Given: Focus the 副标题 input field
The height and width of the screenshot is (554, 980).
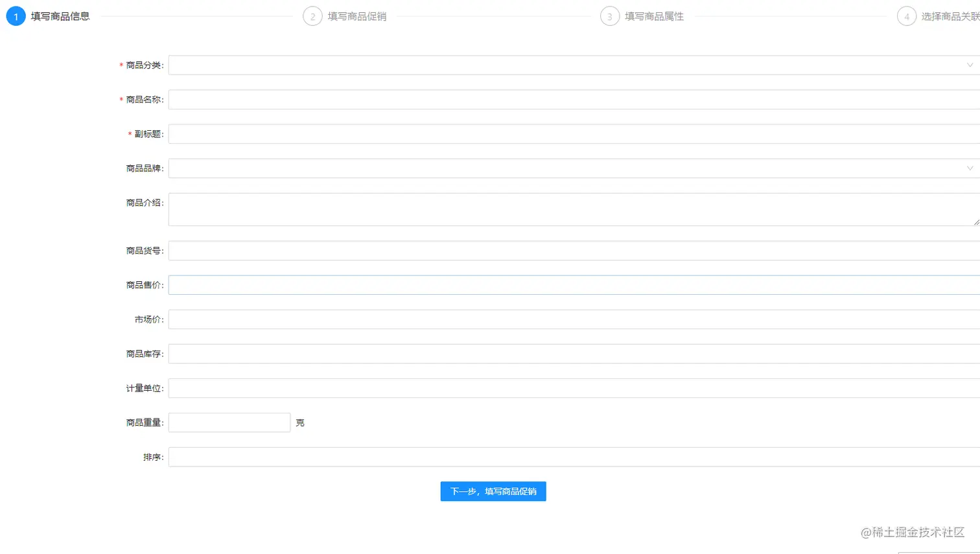Looking at the screenshot, I should [574, 134].
